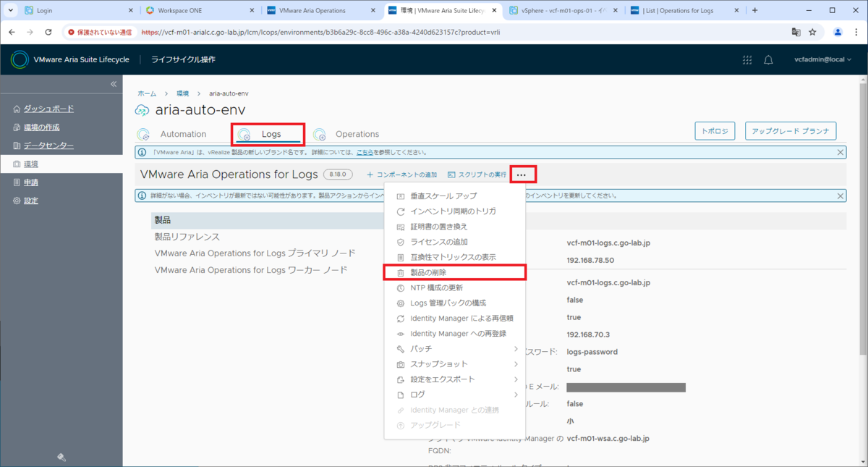Viewport: 868px width, 467px height.
Task: Click the translate page icon in address bar
Action: [796, 32]
